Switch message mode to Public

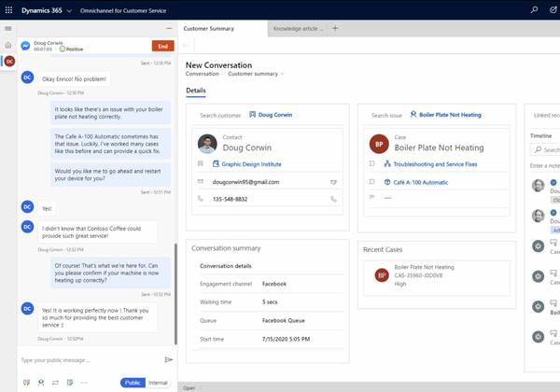pos(133,383)
